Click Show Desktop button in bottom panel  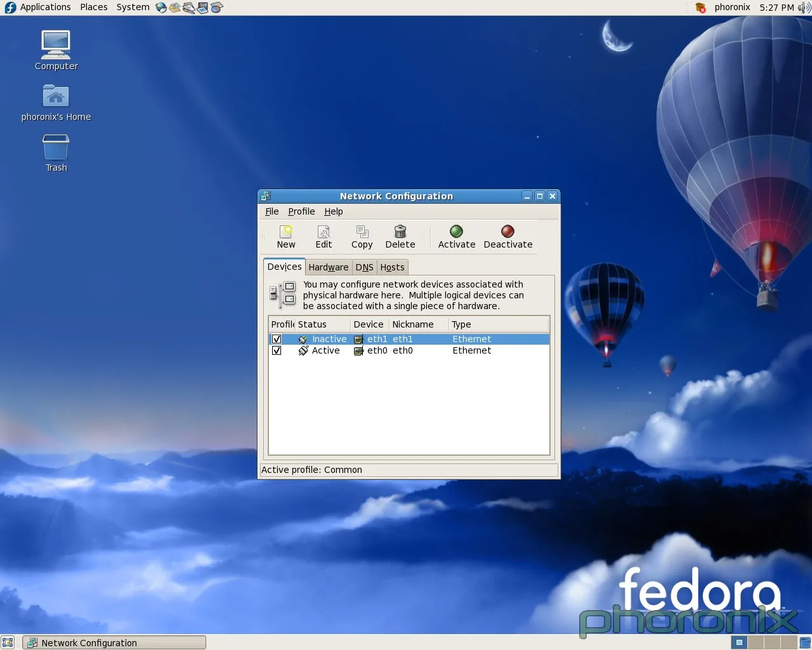pyautogui.click(x=8, y=642)
